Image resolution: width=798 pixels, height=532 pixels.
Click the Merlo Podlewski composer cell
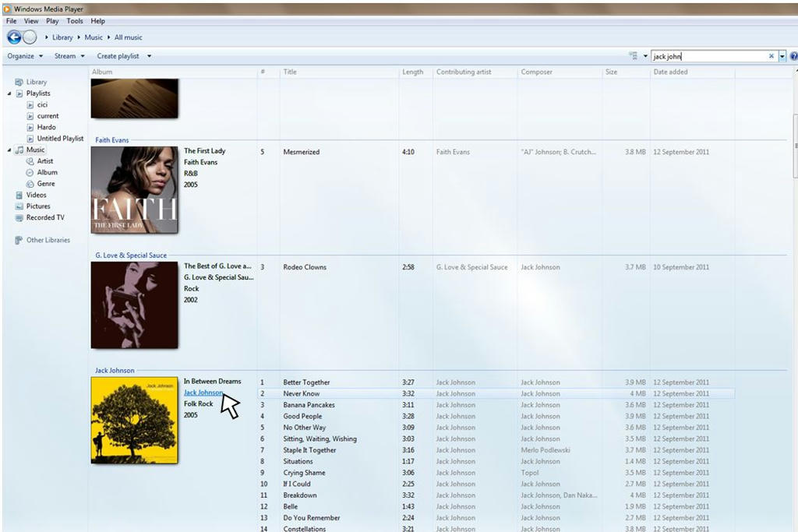pos(545,450)
